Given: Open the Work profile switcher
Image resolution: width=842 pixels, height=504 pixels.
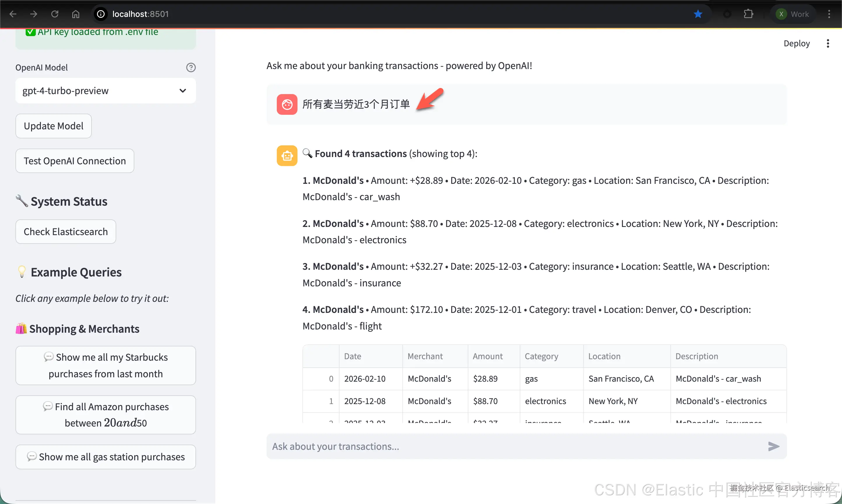Looking at the screenshot, I should (793, 14).
